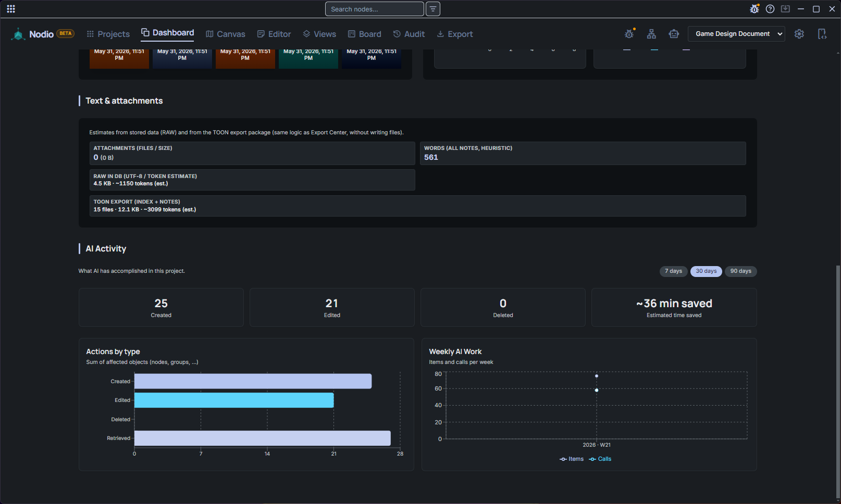841x504 pixels.
Task: Click the BETA badge next to Nodio
Action: point(66,33)
